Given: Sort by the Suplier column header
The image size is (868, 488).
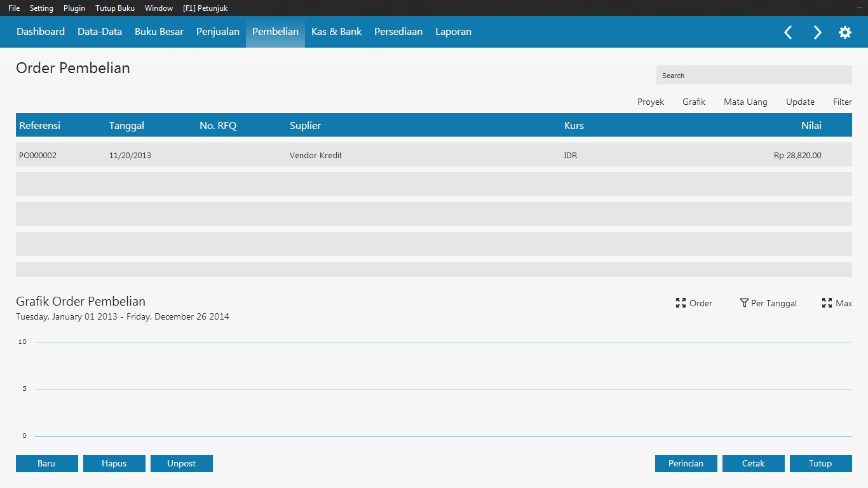Looking at the screenshot, I should click(305, 126).
